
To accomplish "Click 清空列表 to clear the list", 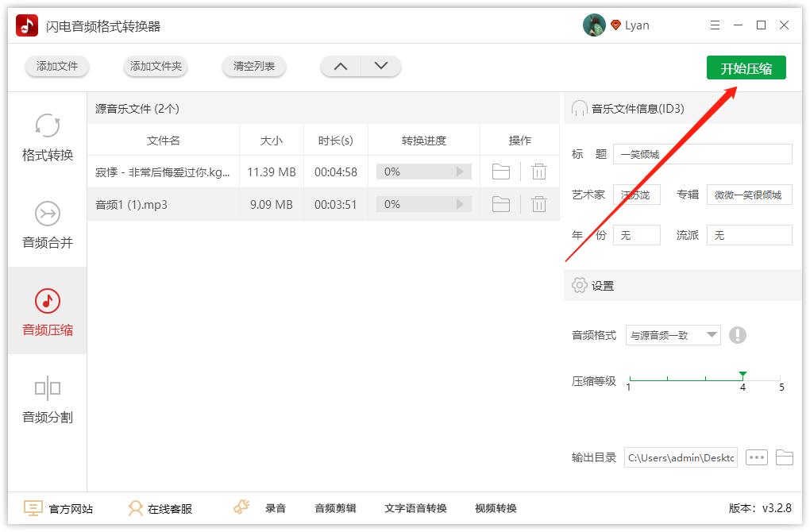I will [253, 67].
